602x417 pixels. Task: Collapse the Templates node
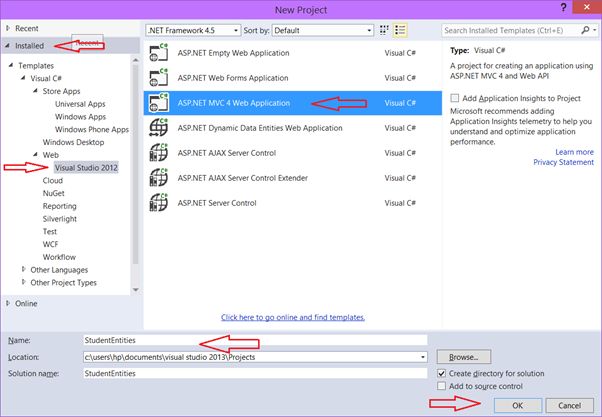point(11,65)
